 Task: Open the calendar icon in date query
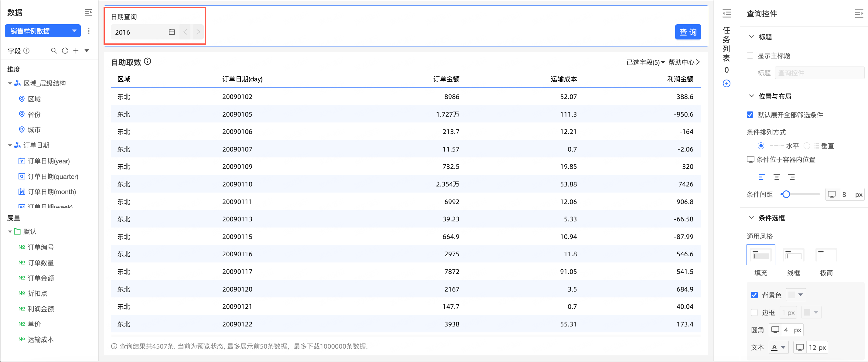pyautogui.click(x=172, y=32)
